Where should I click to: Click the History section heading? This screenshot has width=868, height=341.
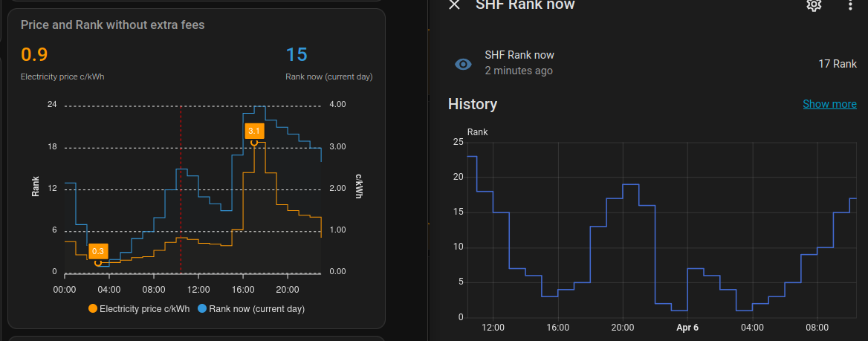click(473, 104)
